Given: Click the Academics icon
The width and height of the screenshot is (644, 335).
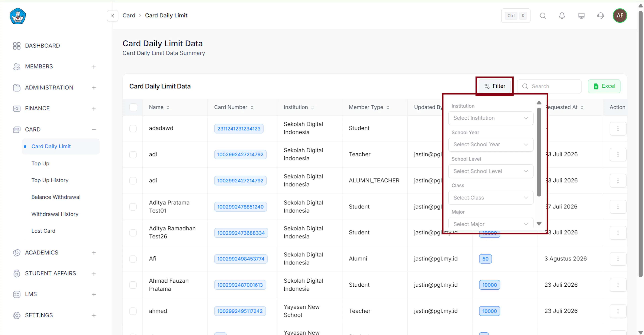Looking at the screenshot, I should [x=17, y=253].
